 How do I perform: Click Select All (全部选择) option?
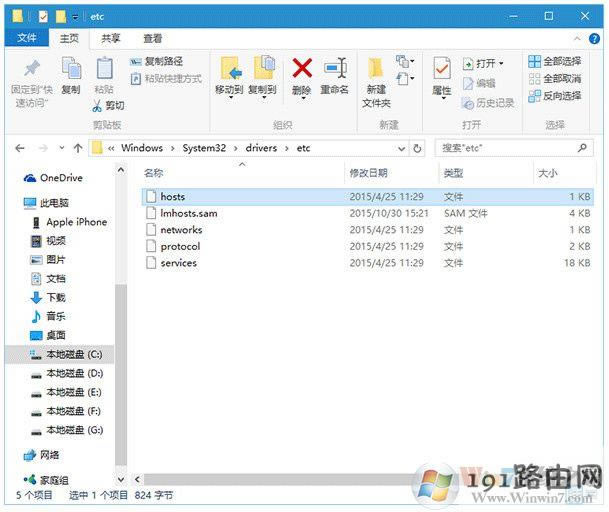click(554, 62)
